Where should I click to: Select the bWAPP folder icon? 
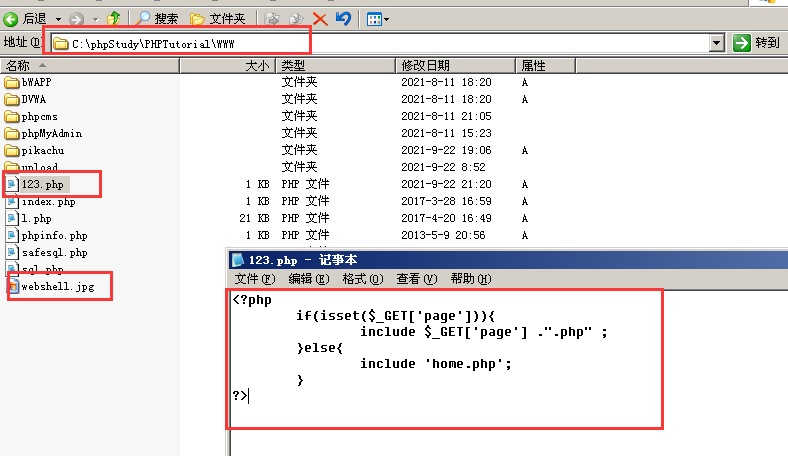coord(12,83)
